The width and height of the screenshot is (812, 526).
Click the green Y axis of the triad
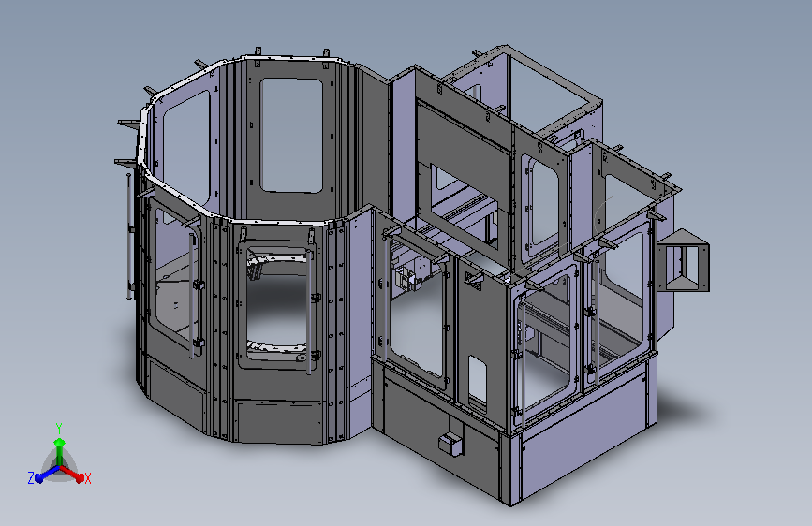[x=60, y=450]
